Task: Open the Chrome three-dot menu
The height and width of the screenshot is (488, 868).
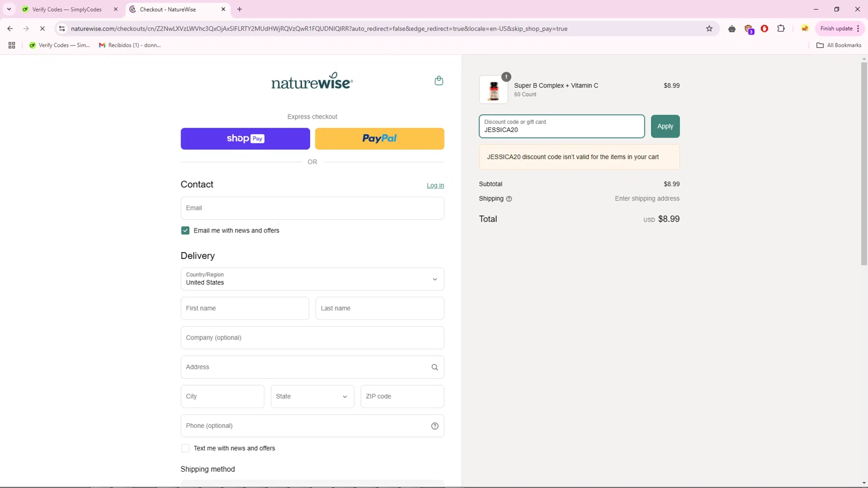Action: (858, 28)
